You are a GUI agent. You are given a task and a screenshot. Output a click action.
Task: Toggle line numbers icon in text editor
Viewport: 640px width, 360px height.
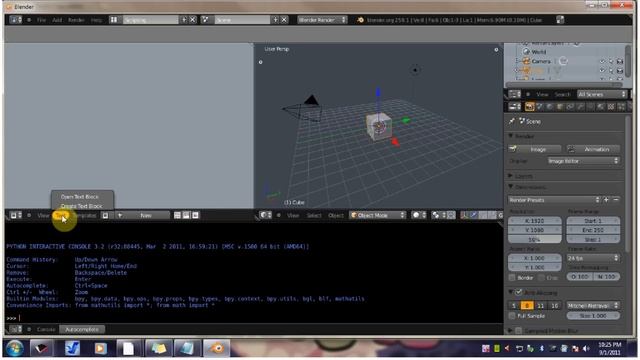(x=178, y=215)
